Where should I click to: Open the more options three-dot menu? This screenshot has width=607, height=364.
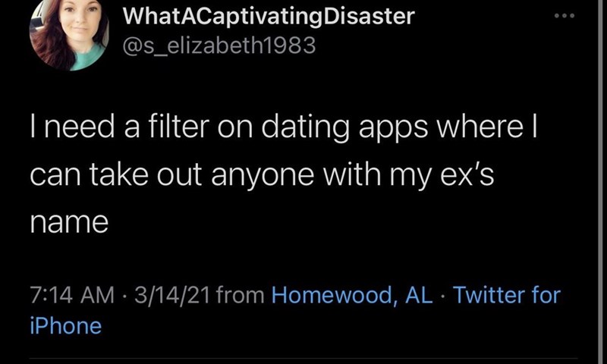(564, 16)
